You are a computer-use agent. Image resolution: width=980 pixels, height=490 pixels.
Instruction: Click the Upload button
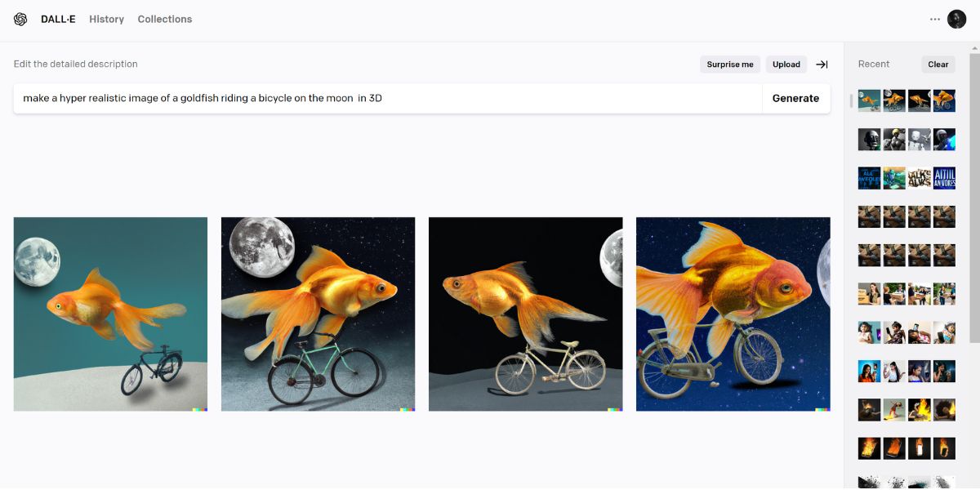[x=786, y=65]
